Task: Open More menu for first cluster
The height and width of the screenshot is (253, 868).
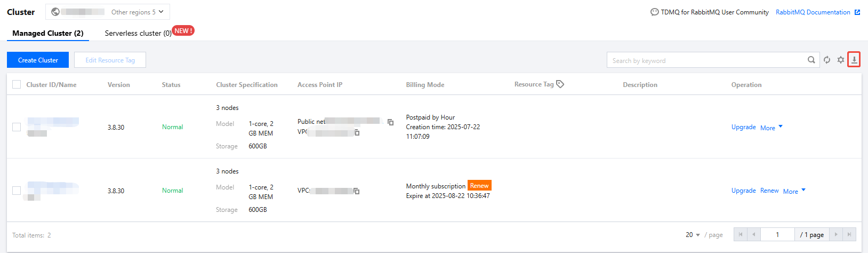Action: [771, 128]
